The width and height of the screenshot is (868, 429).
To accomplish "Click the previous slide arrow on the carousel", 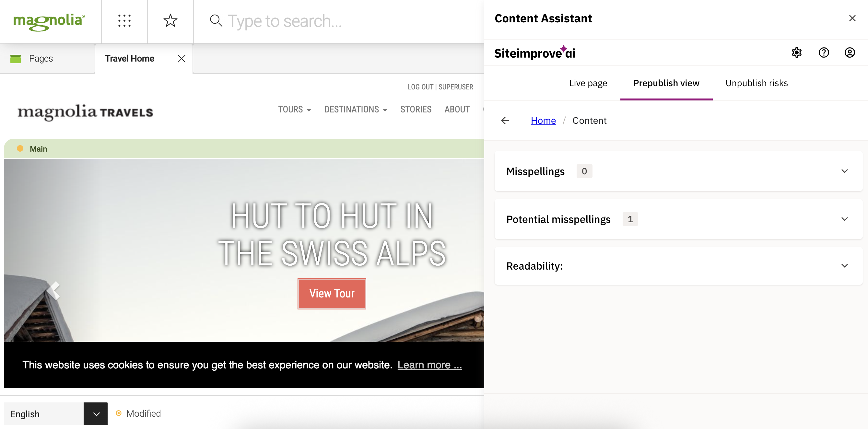I will pos(54,290).
